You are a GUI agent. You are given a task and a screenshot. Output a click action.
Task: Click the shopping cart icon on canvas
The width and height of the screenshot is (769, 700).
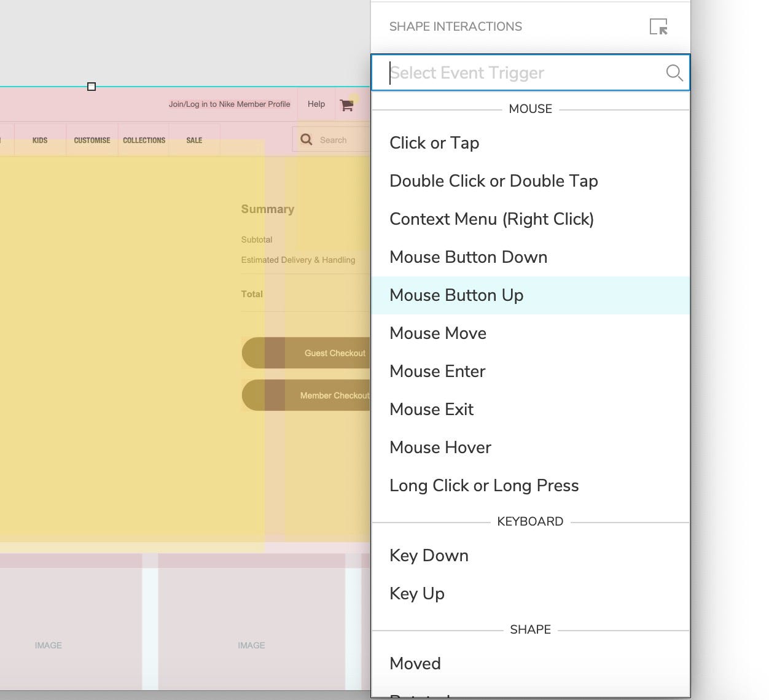tap(346, 105)
